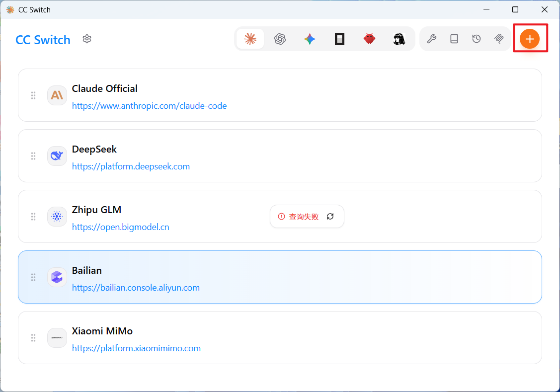This screenshot has height=392, width=560.
Task: Minimize the CC Switch window
Action: pyautogui.click(x=486, y=9)
